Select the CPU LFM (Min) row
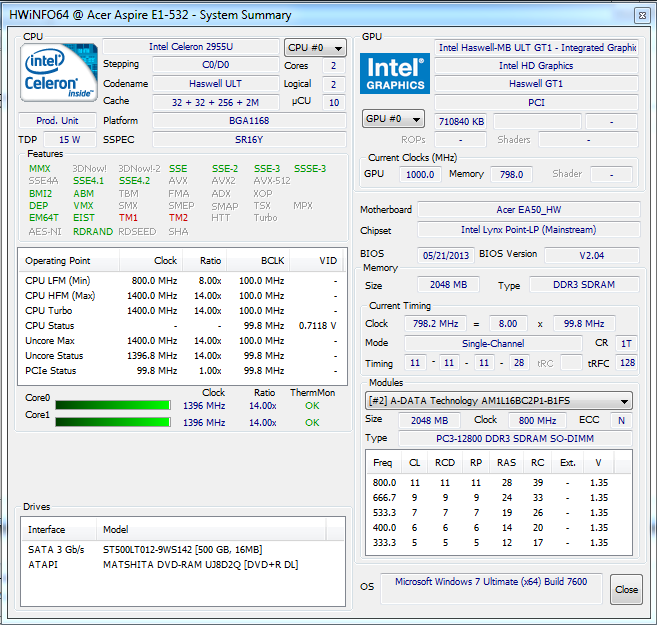657x625 pixels. coord(182,281)
